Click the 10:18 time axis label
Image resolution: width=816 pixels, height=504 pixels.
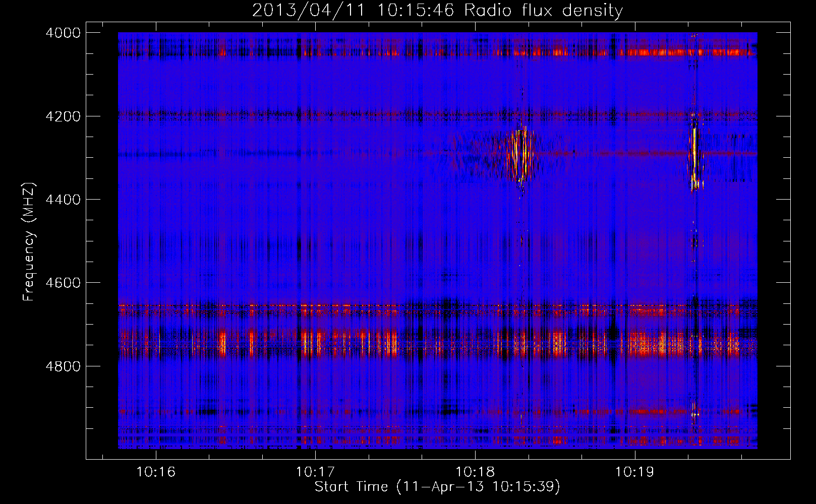tap(475, 472)
